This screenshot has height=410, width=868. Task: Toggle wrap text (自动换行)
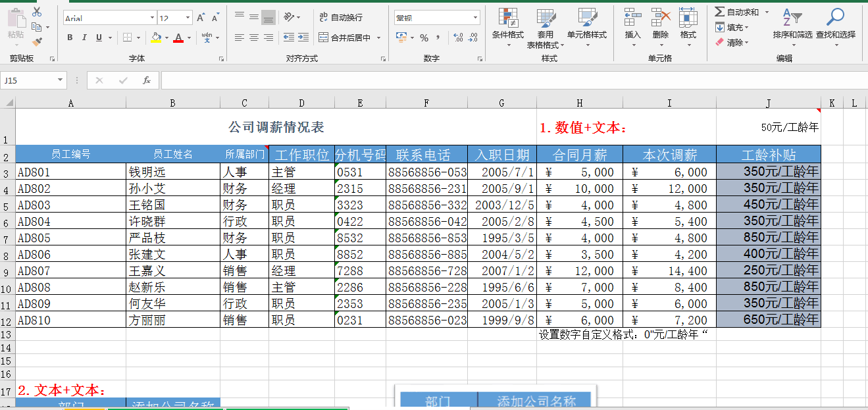[341, 17]
